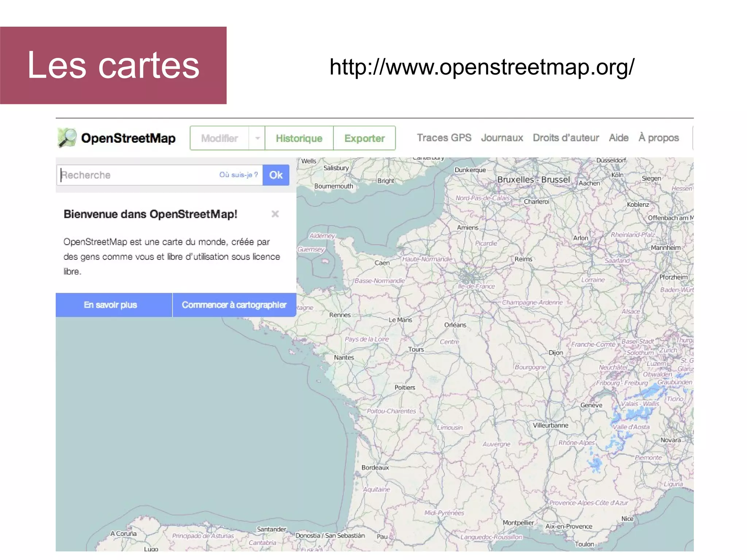
Task: Click the Charleroi label on map
Action: point(537,202)
